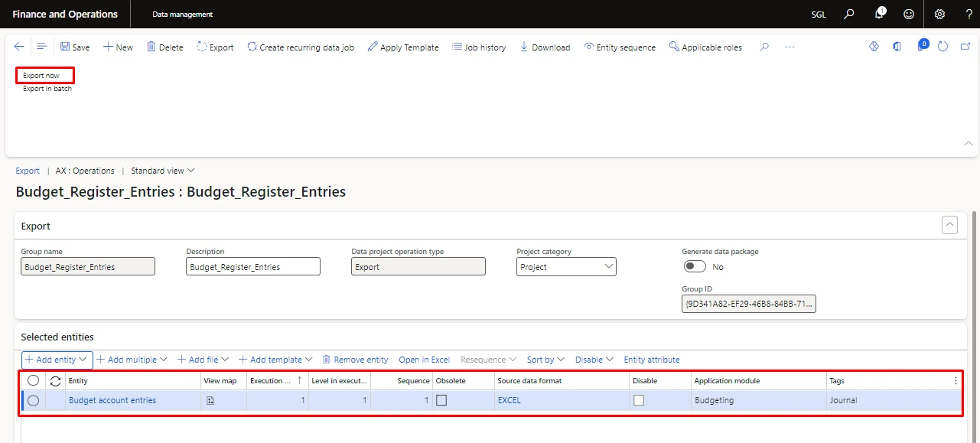Screen dimensions: 980x443
Task: Open grid column options vertical dots
Action: [956, 380]
